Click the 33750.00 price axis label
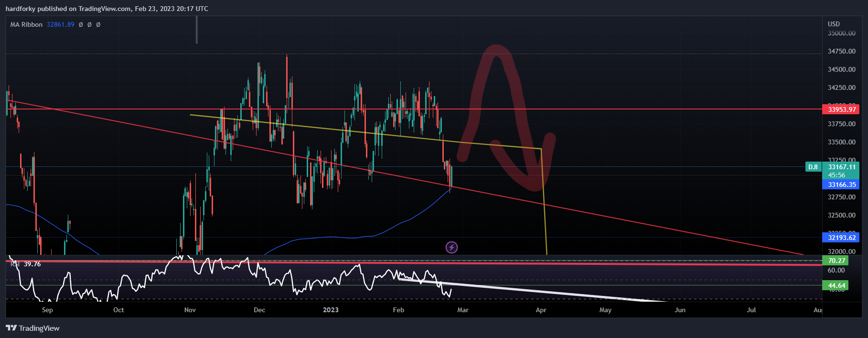Viewport: 868px width, 338px height. pyautogui.click(x=841, y=124)
